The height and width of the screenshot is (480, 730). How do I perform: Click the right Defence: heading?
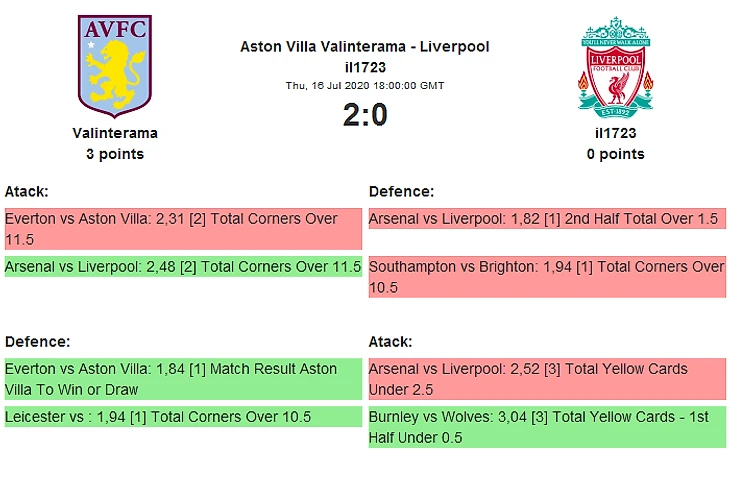point(401,191)
